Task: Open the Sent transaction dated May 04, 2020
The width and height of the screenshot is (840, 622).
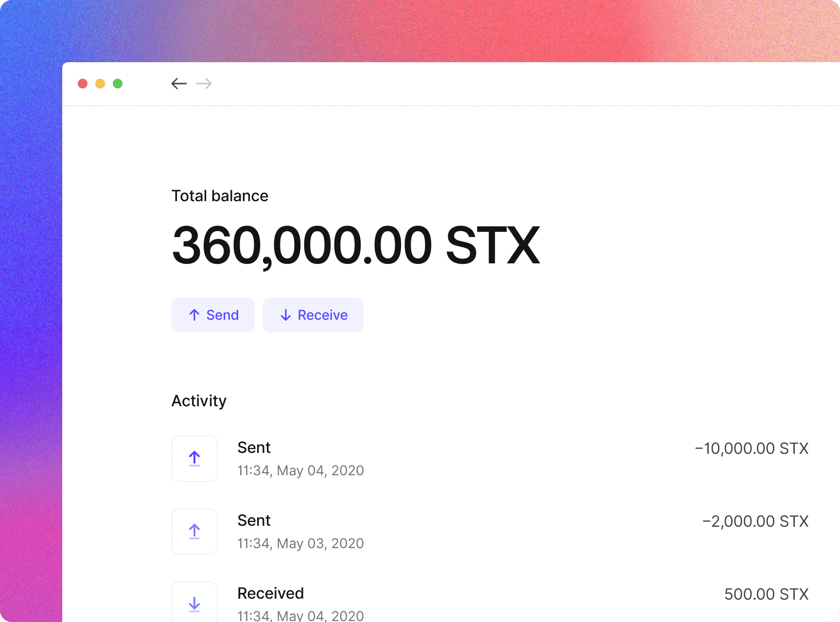Action: 254,448
